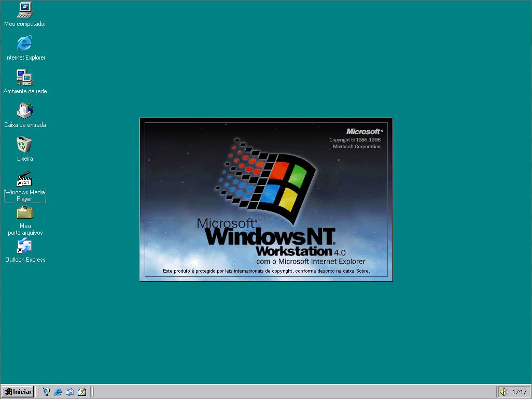Viewport: 532px width, 399px height.
Task: Open the volume speaker icon in the tray
Action: pos(503,392)
